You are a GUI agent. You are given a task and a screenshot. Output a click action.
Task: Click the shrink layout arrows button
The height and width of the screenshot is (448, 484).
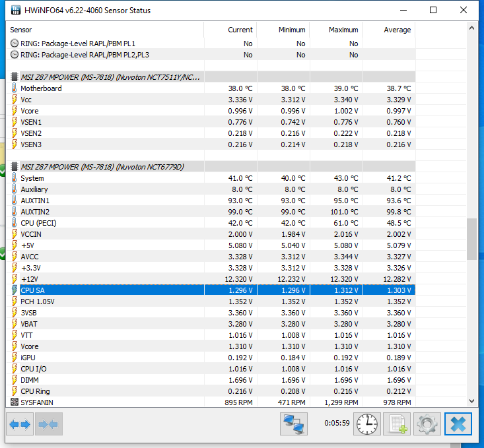(48, 424)
